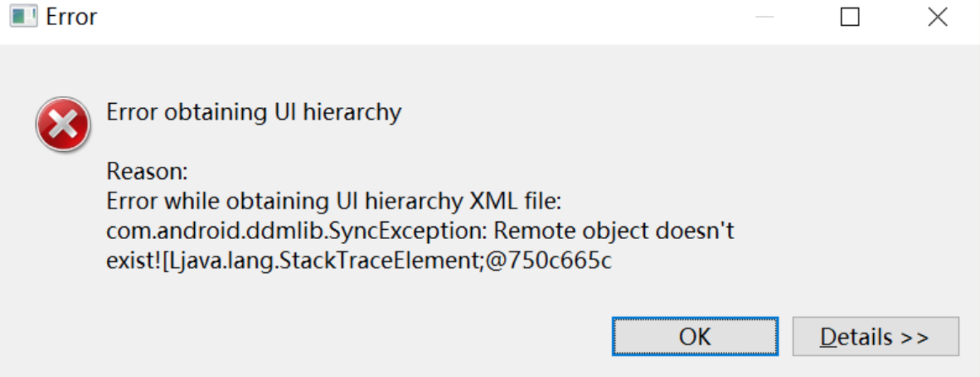Click the 'Reason:' label
The image size is (980, 377).
point(147,171)
